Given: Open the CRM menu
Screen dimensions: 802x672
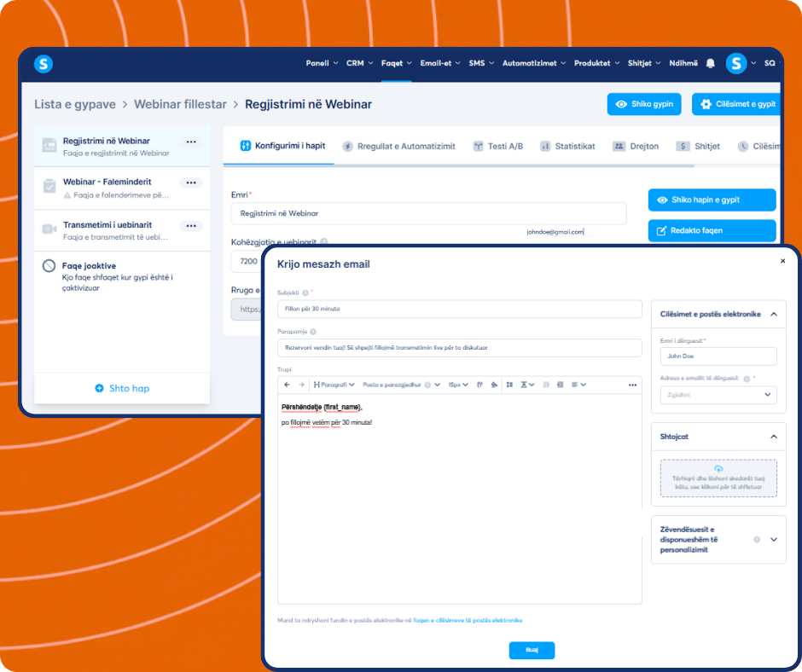Looking at the screenshot, I should 359,63.
